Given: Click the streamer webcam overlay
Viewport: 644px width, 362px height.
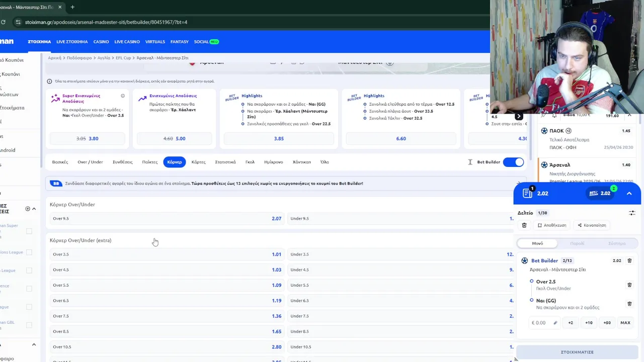Looking at the screenshot, I should pyautogui.click(x=567, y=56).
